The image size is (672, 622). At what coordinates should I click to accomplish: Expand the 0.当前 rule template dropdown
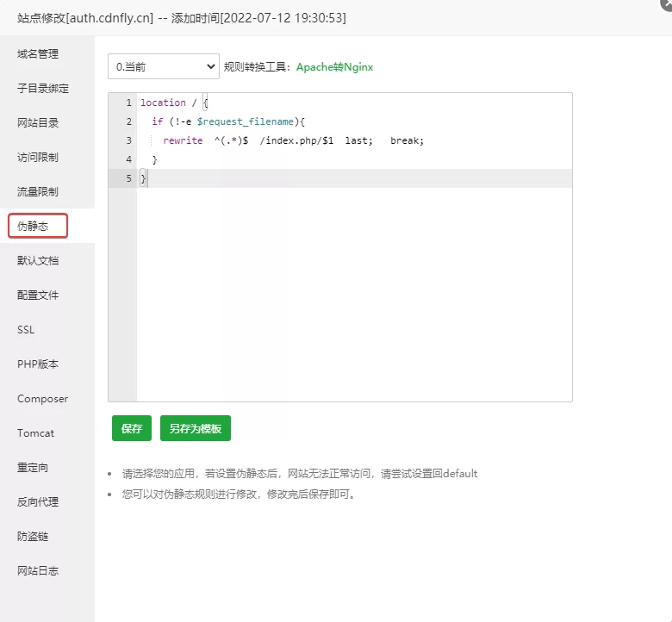click(x=164, y=66)
